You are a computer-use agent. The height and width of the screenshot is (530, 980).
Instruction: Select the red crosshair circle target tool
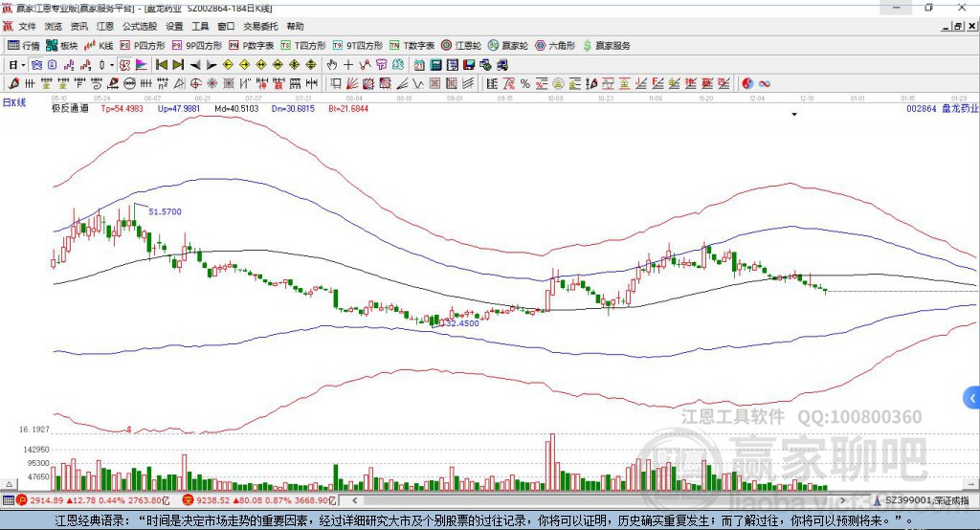[x=195, y=84]
